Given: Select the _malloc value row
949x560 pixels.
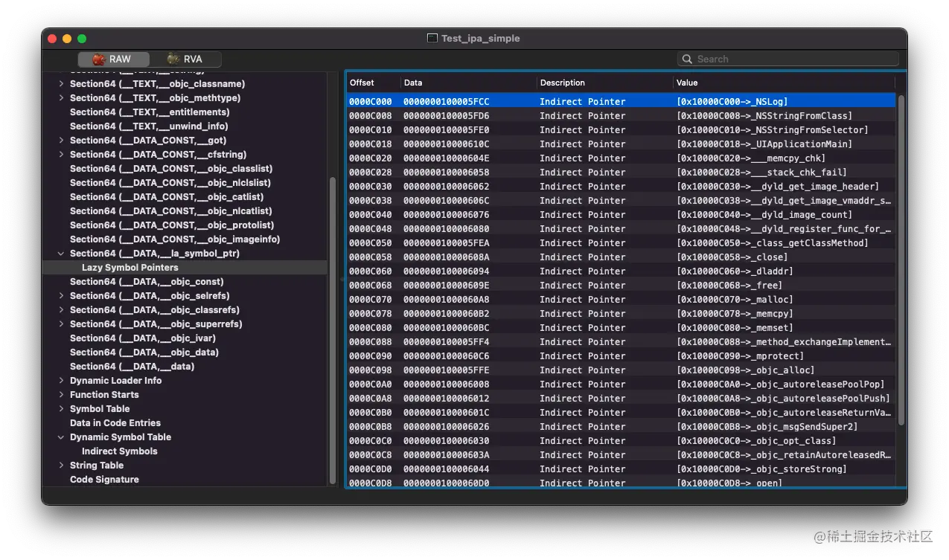Looking at the screenshot, I should pyautogui.click(x=621, y=300).
